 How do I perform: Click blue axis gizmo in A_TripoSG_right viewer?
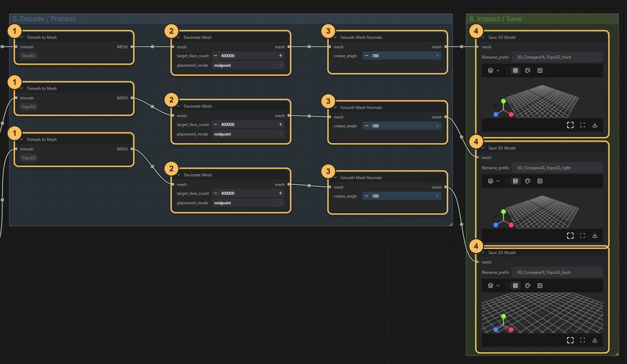click(496, 225)
